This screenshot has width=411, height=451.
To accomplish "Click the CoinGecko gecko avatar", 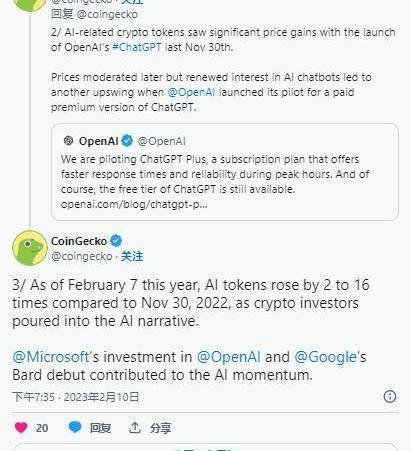I will click(x=30, y=248).
